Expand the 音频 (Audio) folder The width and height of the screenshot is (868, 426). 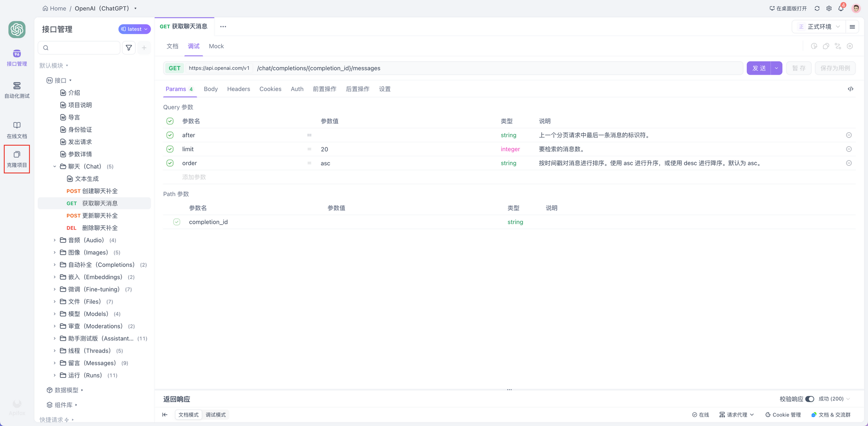(55, 240)
